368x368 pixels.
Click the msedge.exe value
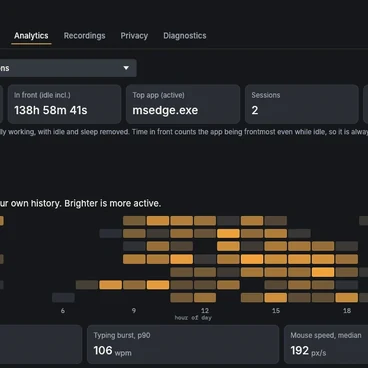coord(165,110)
